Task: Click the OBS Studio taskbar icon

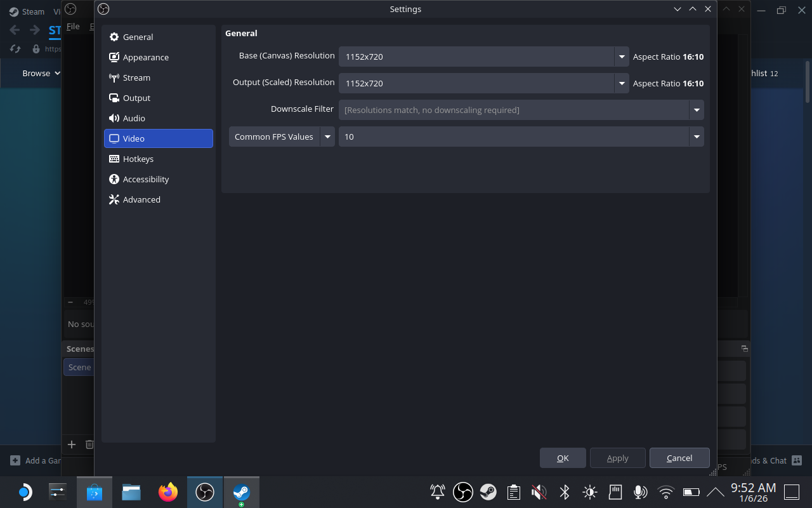Action: click(x=204, y=491)
